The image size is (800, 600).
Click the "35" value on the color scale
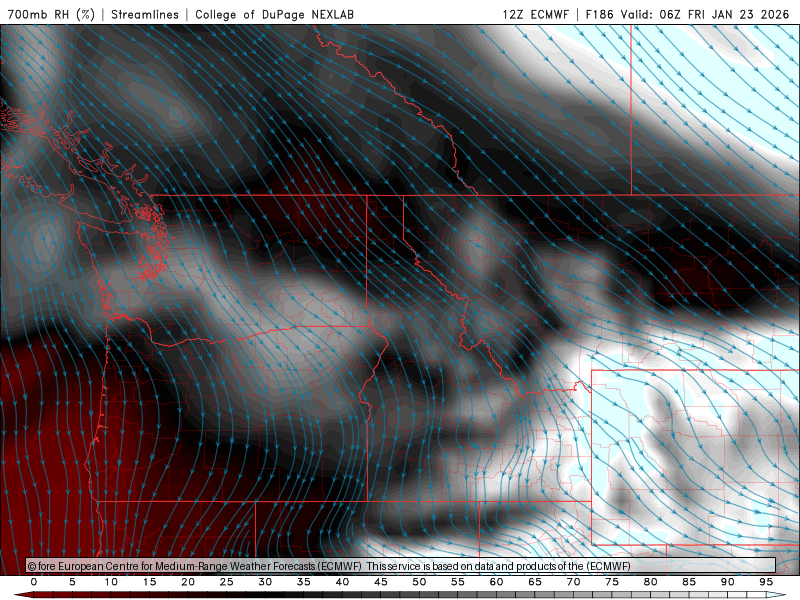click(x=304, y=582)
